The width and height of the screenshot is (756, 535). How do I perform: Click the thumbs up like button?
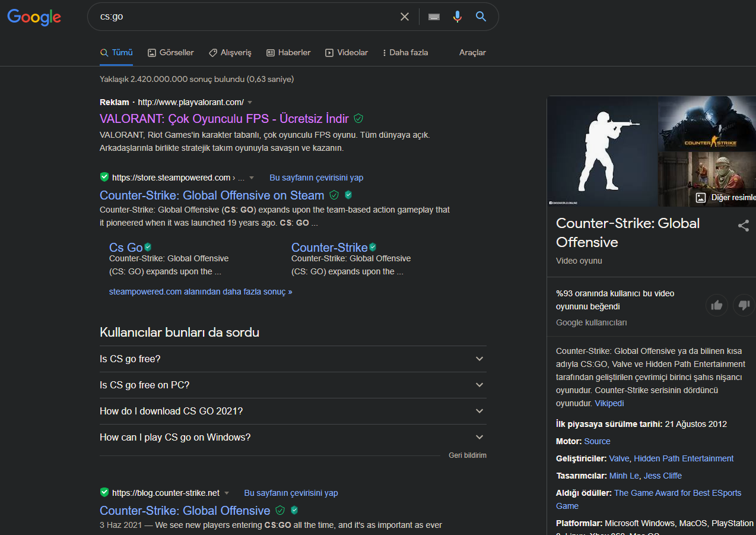click(716, 305)
